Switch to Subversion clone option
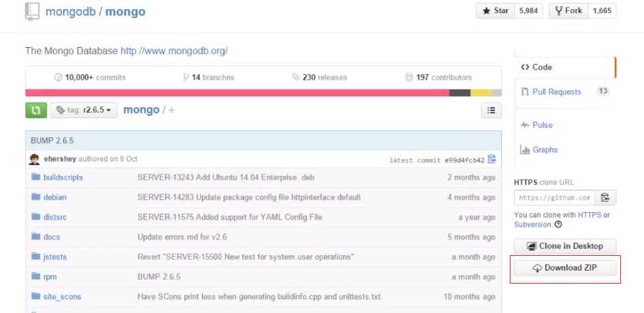 point(533,224)
